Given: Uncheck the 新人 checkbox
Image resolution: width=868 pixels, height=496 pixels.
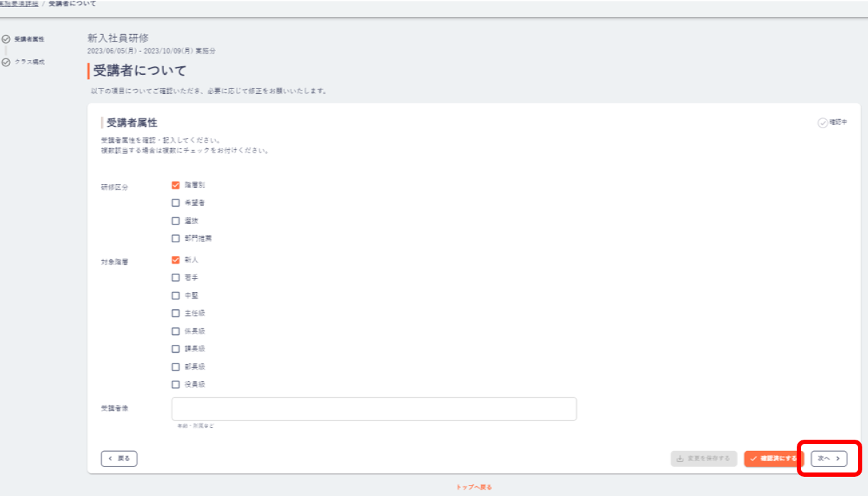Looking at the screenshot, I should pos(175,260).
